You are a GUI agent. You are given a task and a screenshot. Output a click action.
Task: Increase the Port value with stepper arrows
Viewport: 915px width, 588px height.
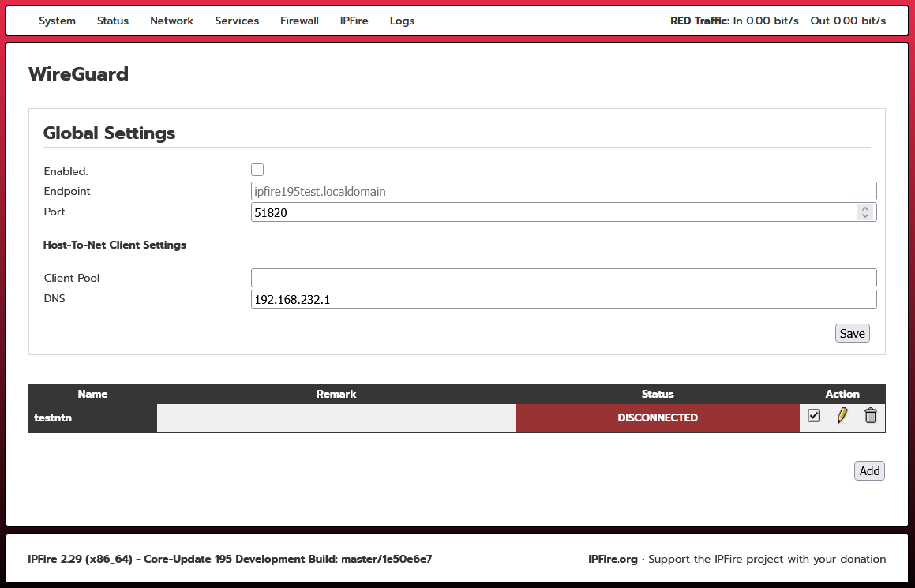click(864, 208)
